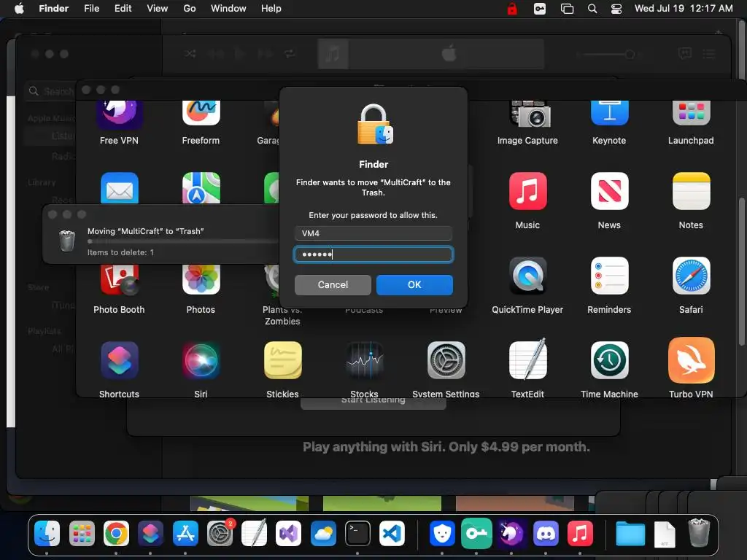Click the key icon in the menu bar

pyautogui.click(x=540, y=9)
